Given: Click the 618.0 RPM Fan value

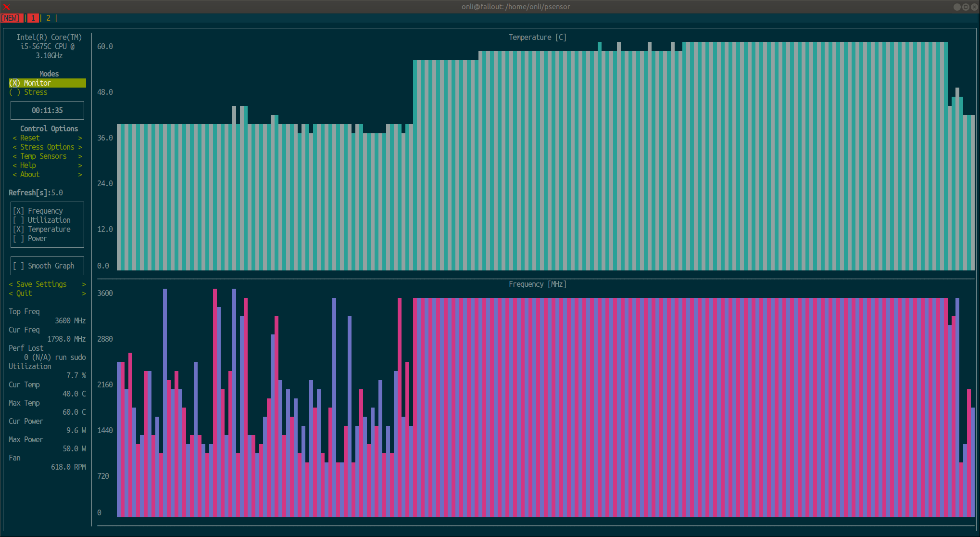Looking at the screenshot, I should coord(68,467).
